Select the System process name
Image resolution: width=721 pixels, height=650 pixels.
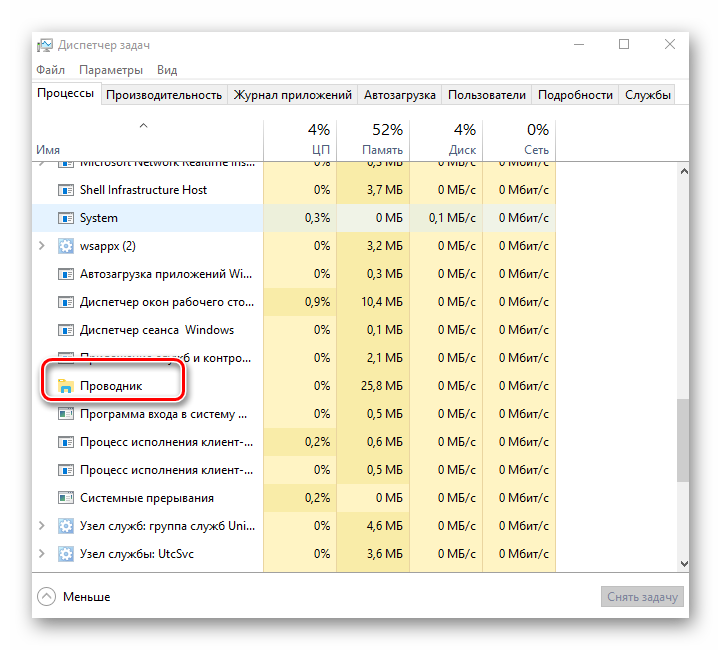pos(99,218)
